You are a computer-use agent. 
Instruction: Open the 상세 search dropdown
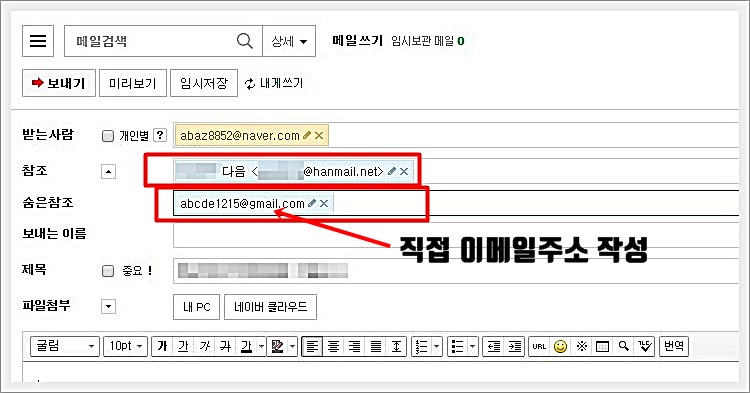click(x=289, y=41)
